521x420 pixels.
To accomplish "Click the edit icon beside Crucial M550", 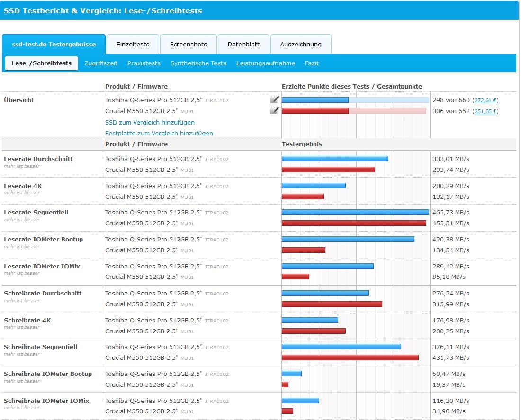I will point(274,110).
